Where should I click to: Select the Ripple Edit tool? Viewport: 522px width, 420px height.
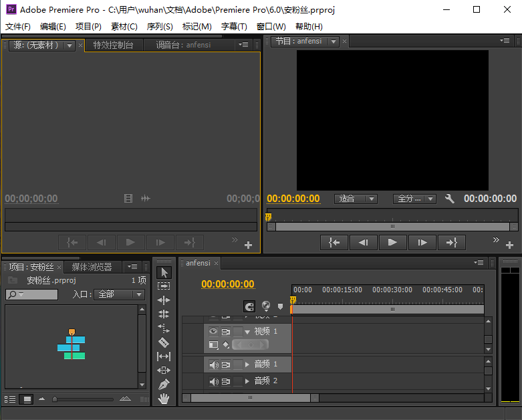(x=164, y=300)
